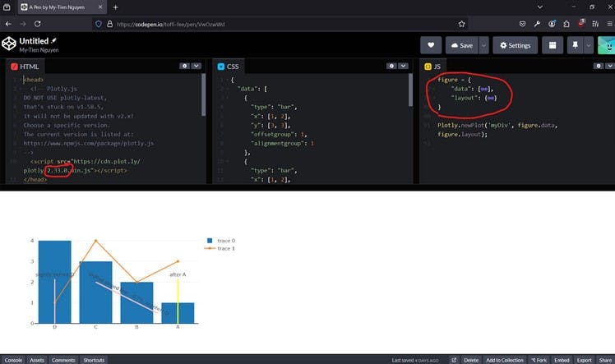Open JS editor settings gear
Screen dimensions: 615x364
pyautogui.click(x=599, y=66)
